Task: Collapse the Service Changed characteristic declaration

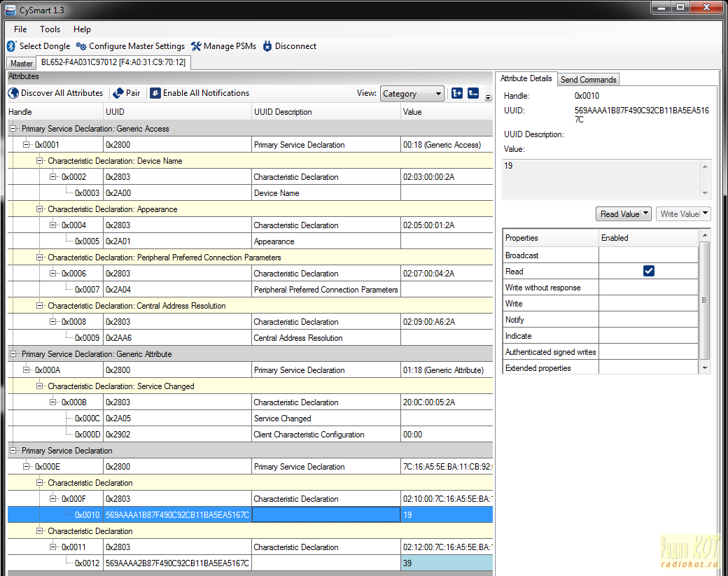Action: 39,386
